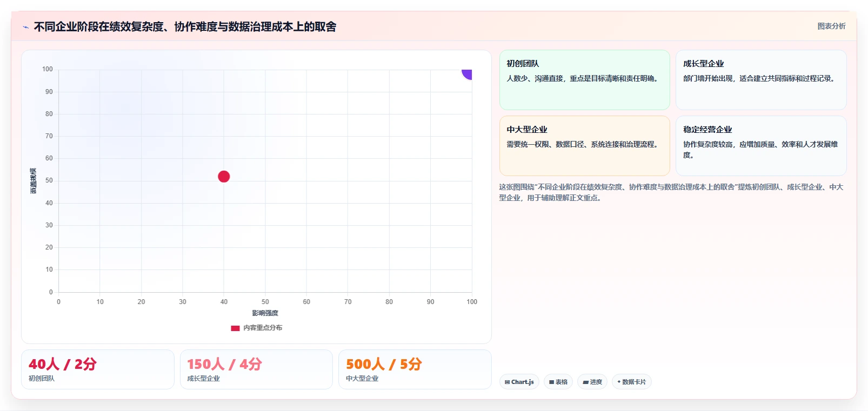Open the 中大型企业 description card

pyautogui.click(x=585, y=146)
